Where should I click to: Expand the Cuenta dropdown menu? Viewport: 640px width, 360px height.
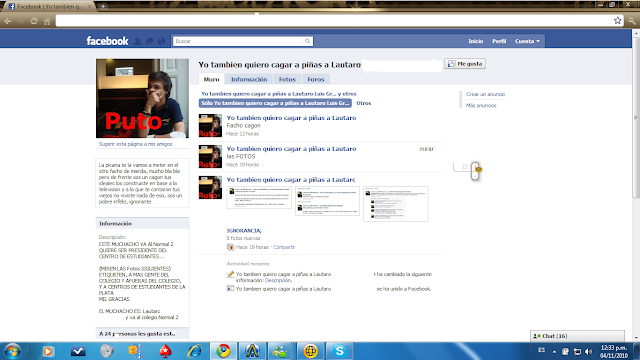(527, 41)
